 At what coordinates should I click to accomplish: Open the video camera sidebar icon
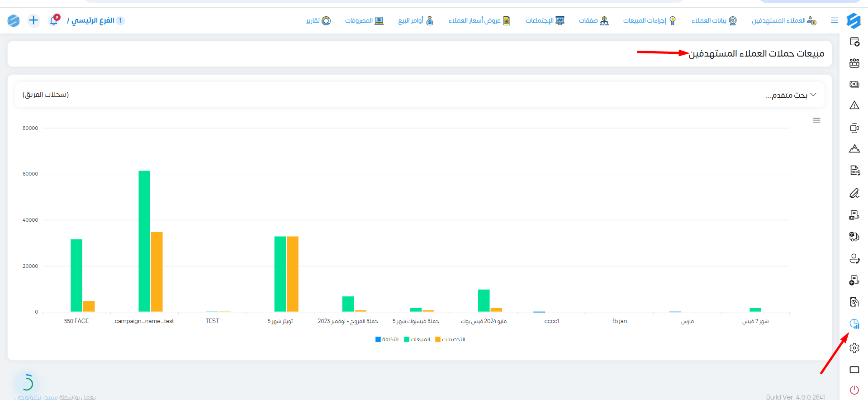click(854, 128)
